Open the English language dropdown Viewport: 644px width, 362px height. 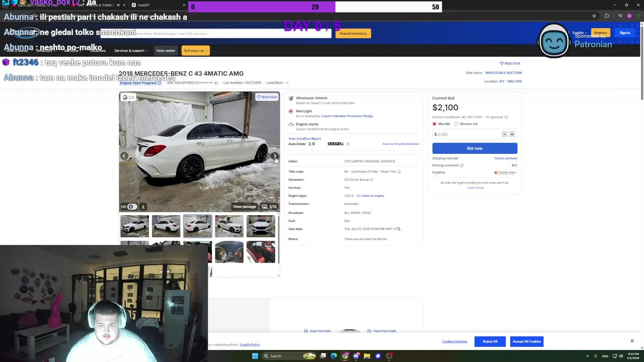(x=580, y=33)
